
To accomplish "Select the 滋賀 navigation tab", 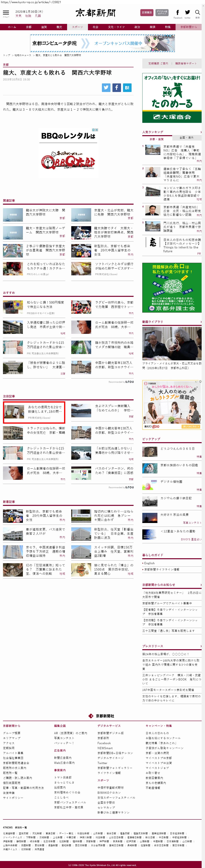I will (x=44, y=27).
